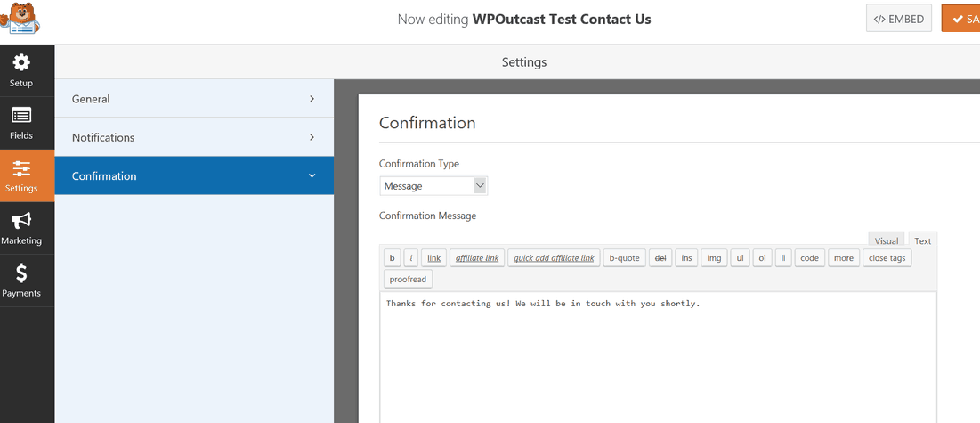Click the orange Save button

[x=960, y=19]
